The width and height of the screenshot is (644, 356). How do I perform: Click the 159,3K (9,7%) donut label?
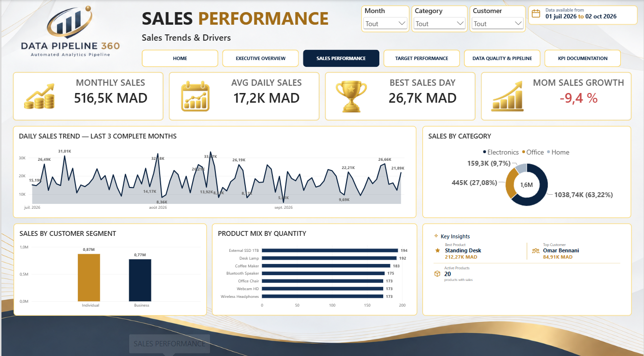(x=489, y=164)
